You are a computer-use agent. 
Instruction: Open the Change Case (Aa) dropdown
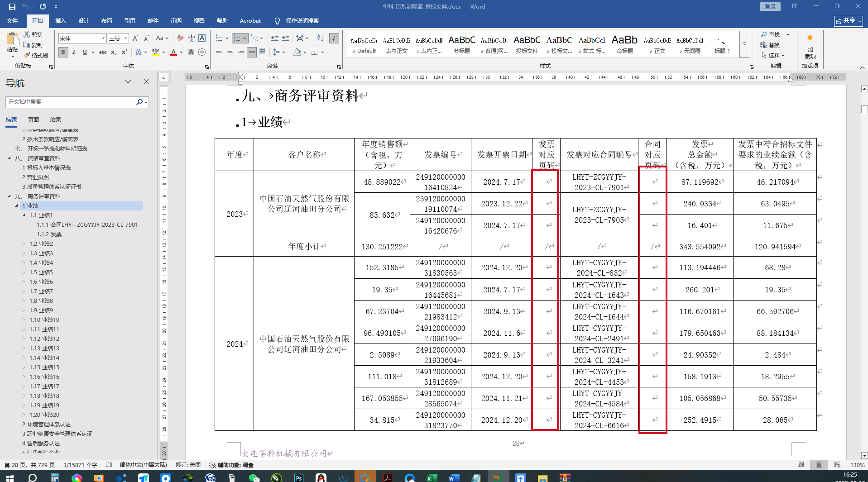coord(162,38)
